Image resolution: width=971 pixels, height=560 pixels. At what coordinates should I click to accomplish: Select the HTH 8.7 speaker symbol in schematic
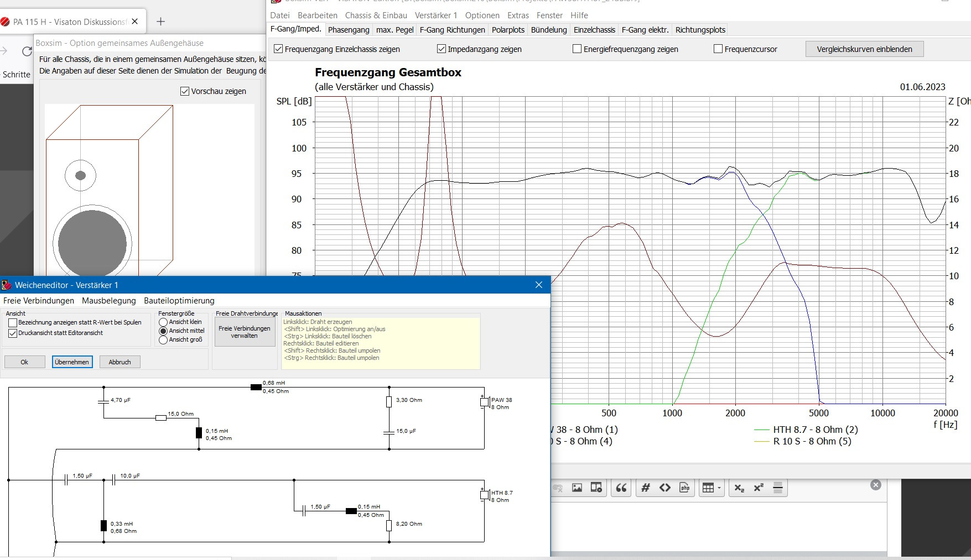click(x=484, y=495)
